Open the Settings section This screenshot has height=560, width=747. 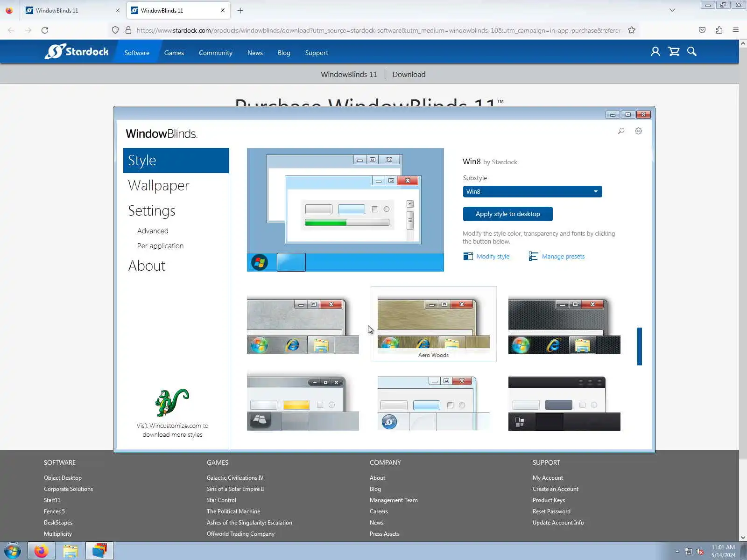point(152,211)
